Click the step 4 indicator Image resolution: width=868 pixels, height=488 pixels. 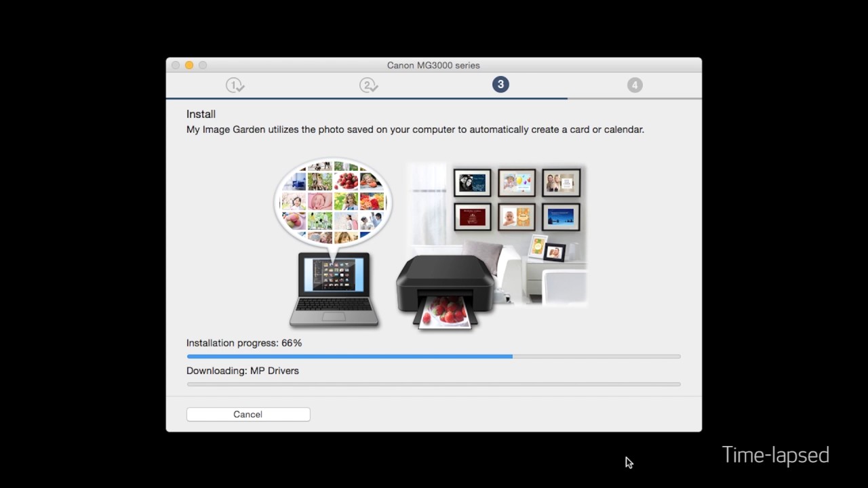tap(635, 85)
